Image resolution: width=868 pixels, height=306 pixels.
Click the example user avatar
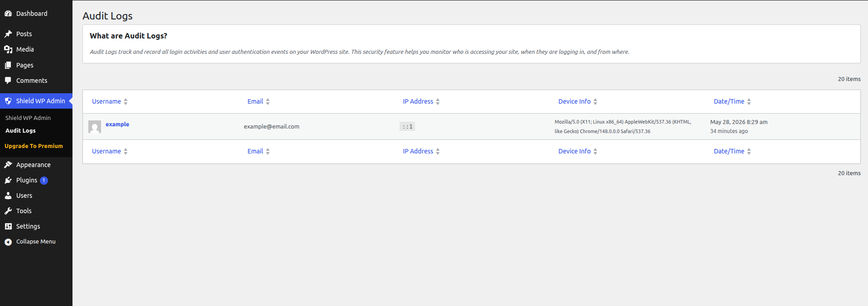[x=95, y=127]
